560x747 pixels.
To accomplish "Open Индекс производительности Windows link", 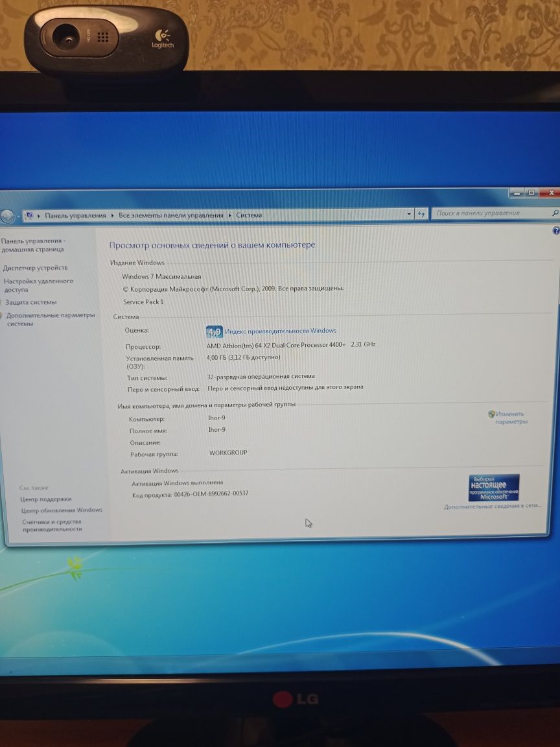I will pyautogui.click(x=281, y=331).
